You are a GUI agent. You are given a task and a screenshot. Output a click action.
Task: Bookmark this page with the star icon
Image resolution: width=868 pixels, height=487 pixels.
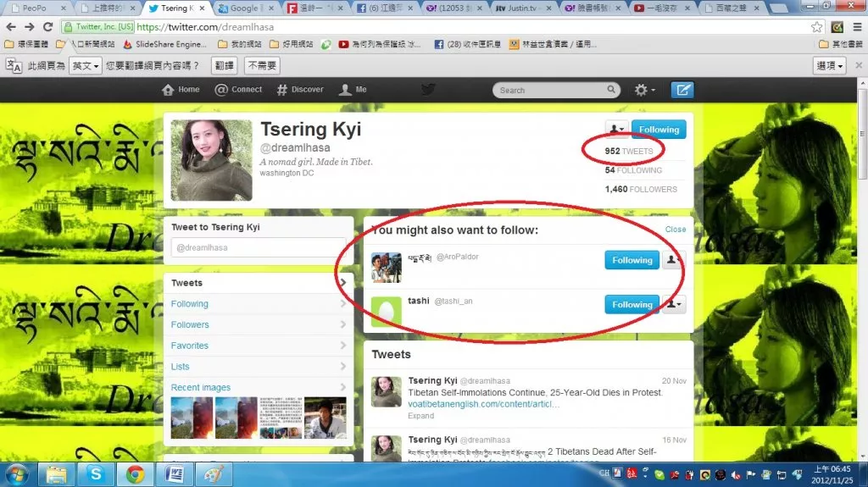[x=816, y=26]
